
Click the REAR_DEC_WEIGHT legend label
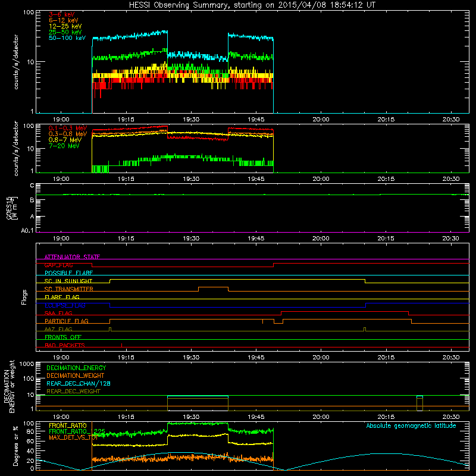(x=73, y=392)
